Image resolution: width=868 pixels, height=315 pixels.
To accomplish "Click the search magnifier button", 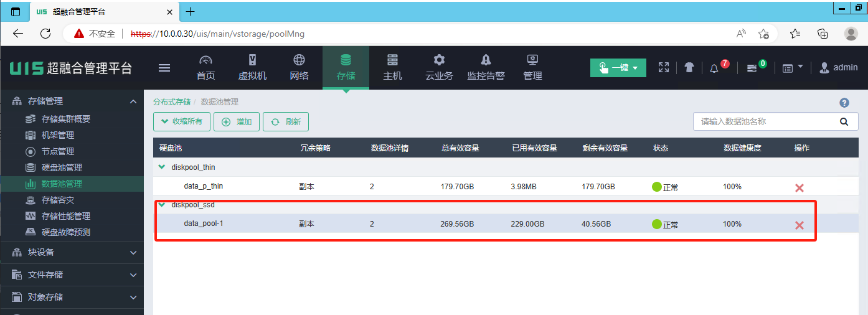I will [x=844, y=121].
